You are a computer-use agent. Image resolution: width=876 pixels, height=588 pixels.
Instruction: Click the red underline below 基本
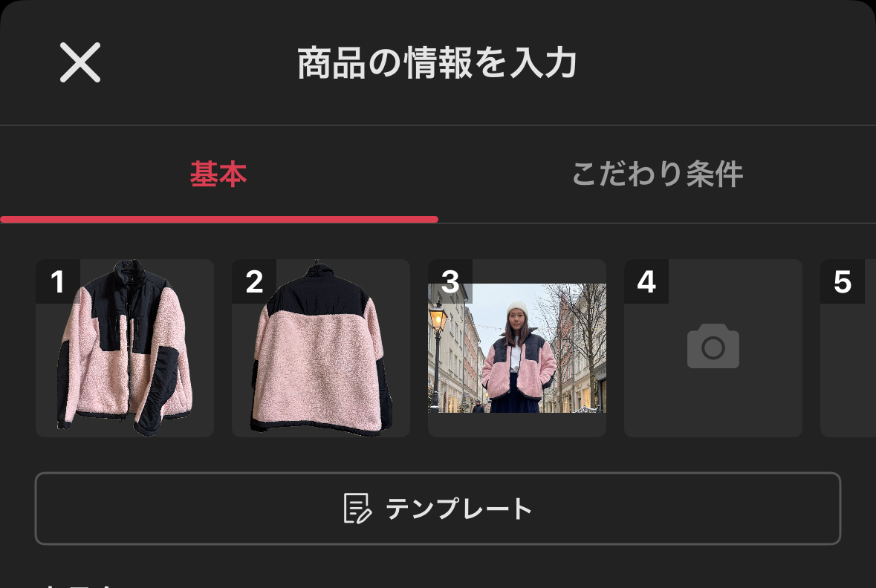pos(219,220)
